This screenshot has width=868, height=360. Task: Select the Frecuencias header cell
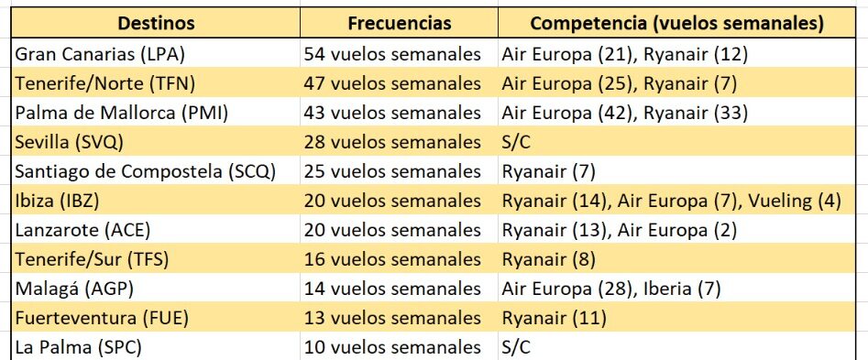pos(399,23)
